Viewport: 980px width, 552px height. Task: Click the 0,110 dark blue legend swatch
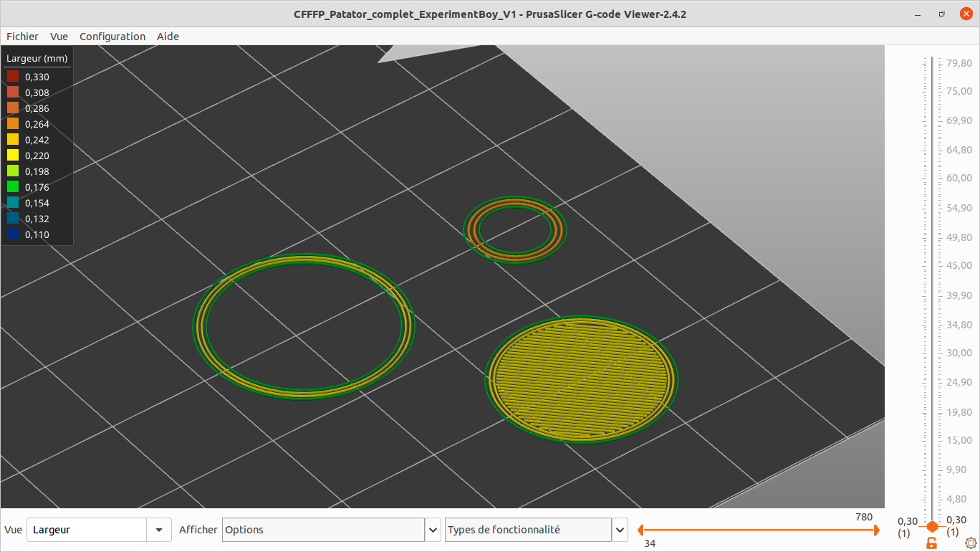click(13, 234)
